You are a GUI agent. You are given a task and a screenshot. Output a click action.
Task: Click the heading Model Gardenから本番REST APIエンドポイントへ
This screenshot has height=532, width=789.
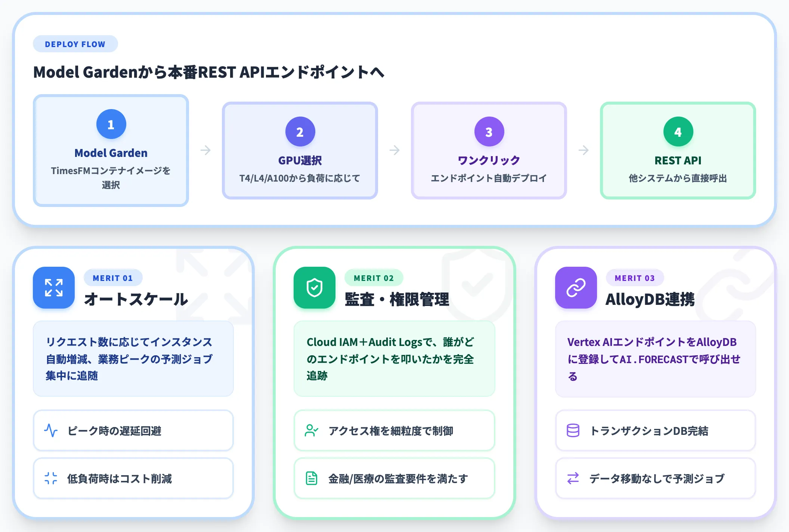209,72
